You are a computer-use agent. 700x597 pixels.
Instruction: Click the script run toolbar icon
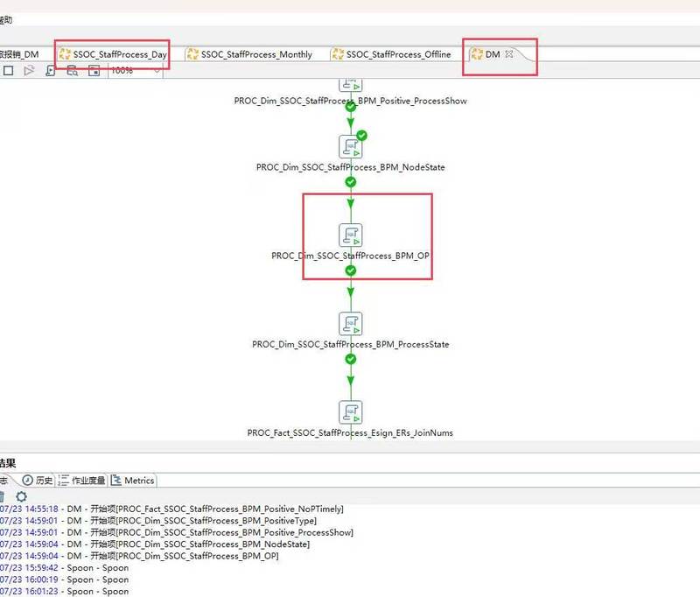(x=51, y=71)
